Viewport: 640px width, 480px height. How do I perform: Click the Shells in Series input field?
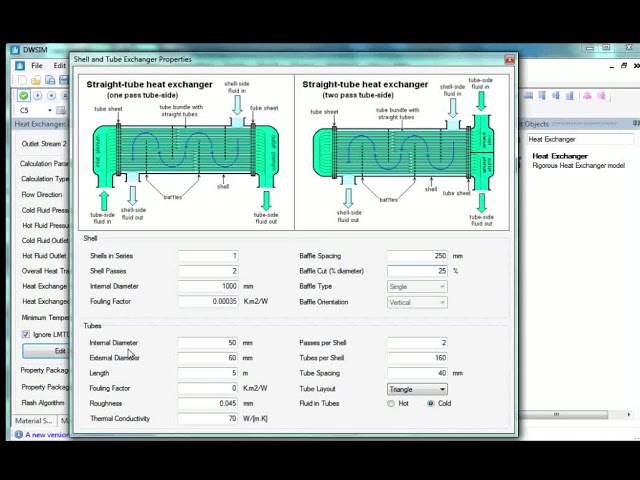click(x=208, y=256)
